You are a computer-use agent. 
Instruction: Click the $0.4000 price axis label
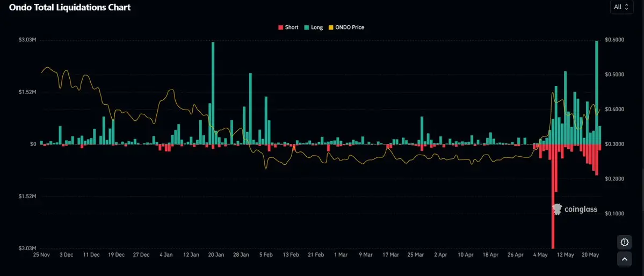614,109
